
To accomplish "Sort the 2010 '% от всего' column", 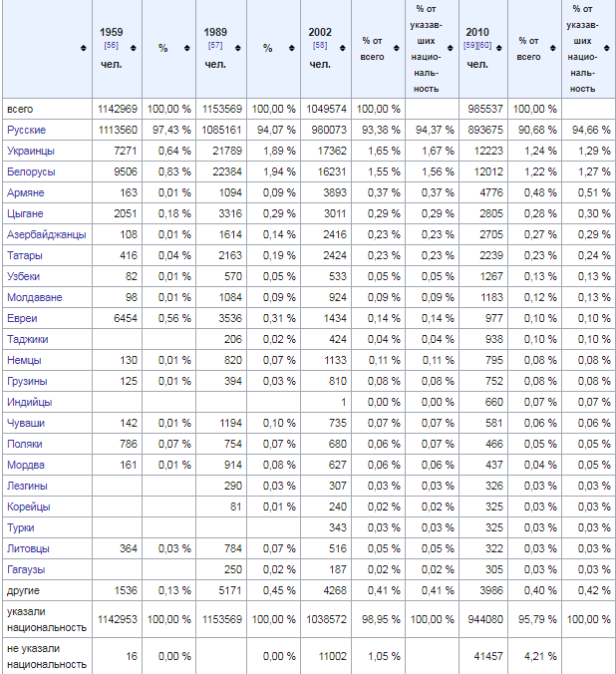I will 553,48.
